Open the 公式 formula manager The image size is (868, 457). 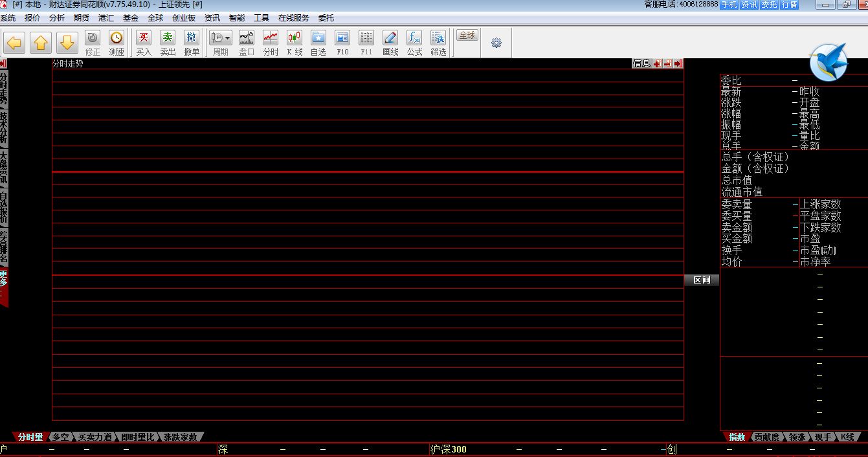coord(414,43)
